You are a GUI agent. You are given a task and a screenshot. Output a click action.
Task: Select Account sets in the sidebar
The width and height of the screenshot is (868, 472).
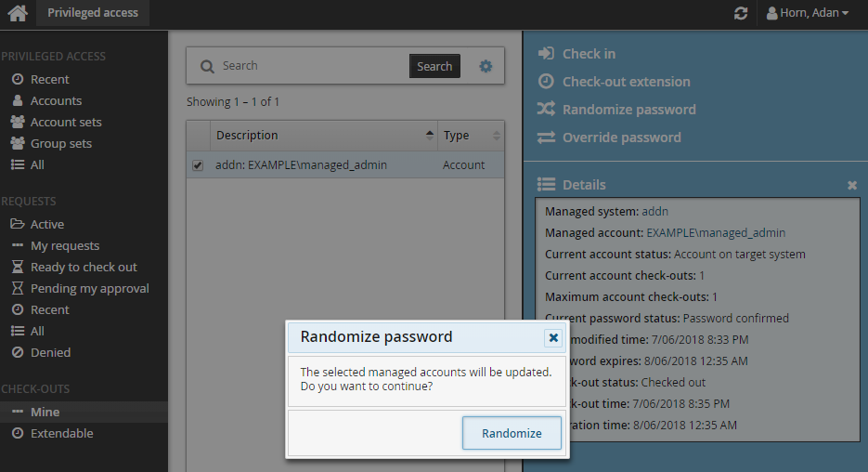click(x=66, y=123)
